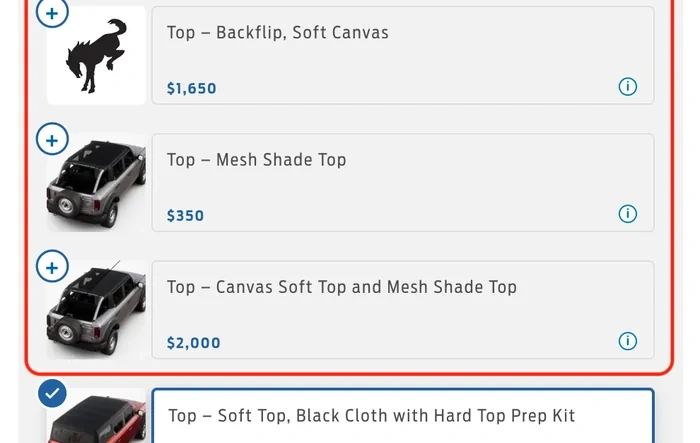Click the red Bronco soft top thumbnail
The height and width of the screenshot is (443, 700).
96,416
